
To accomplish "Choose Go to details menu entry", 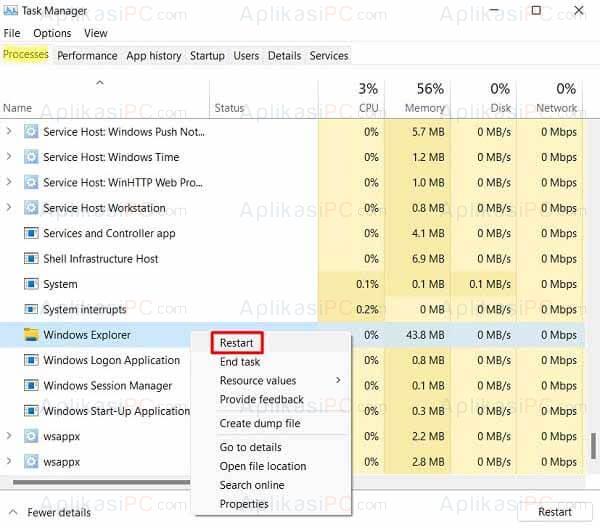I will 251,447.
